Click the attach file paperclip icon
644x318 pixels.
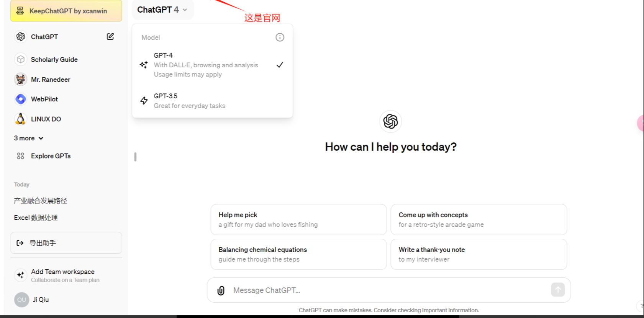pyautogui.click(x=221, y=290)
